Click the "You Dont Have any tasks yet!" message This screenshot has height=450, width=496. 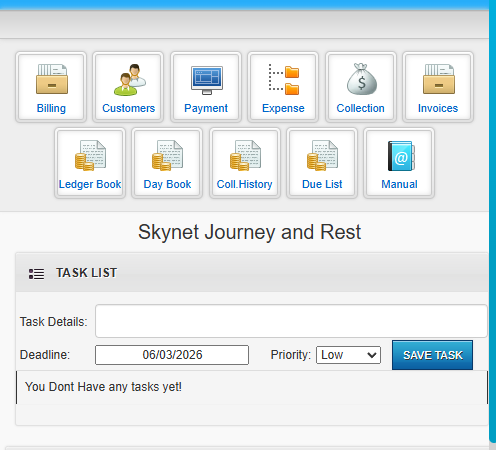point(103,387)
